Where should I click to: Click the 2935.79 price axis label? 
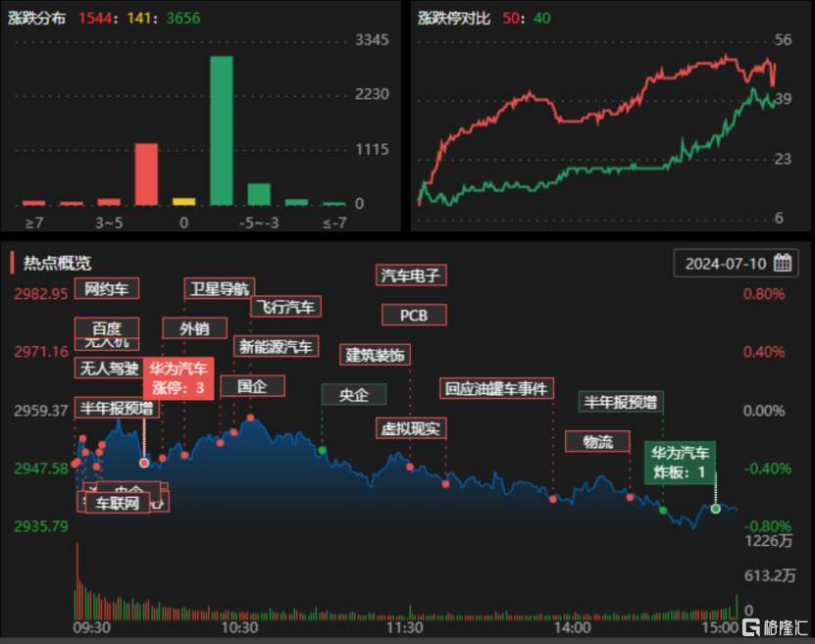(41, 526)
